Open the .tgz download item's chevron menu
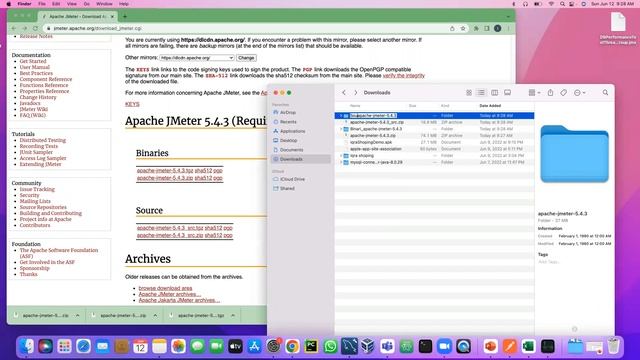Viewport: 640px width, 360px height. pos(233,316)
